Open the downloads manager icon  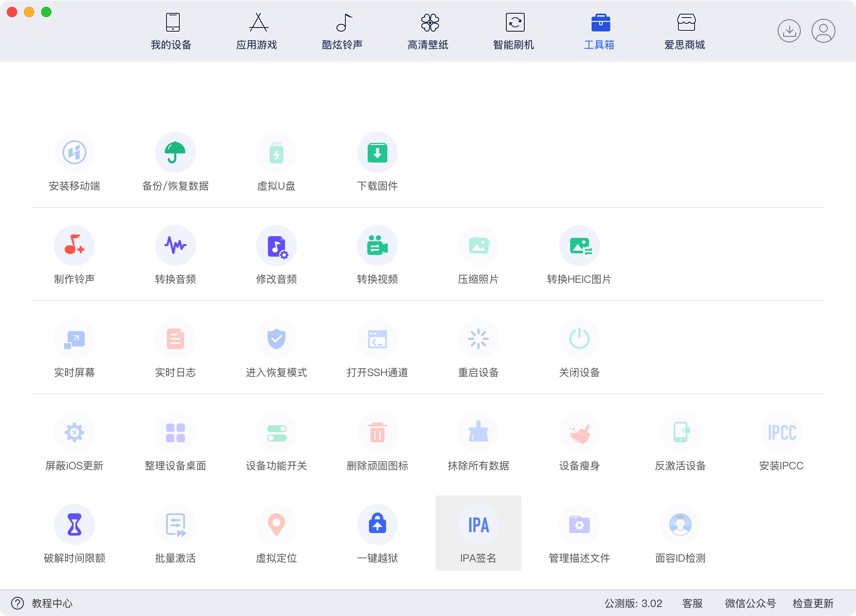(789, 31)
